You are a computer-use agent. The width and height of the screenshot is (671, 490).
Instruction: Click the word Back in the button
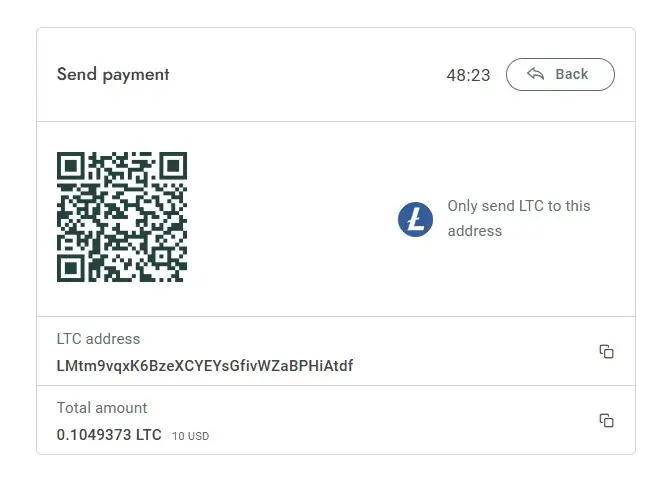(572, 74)
